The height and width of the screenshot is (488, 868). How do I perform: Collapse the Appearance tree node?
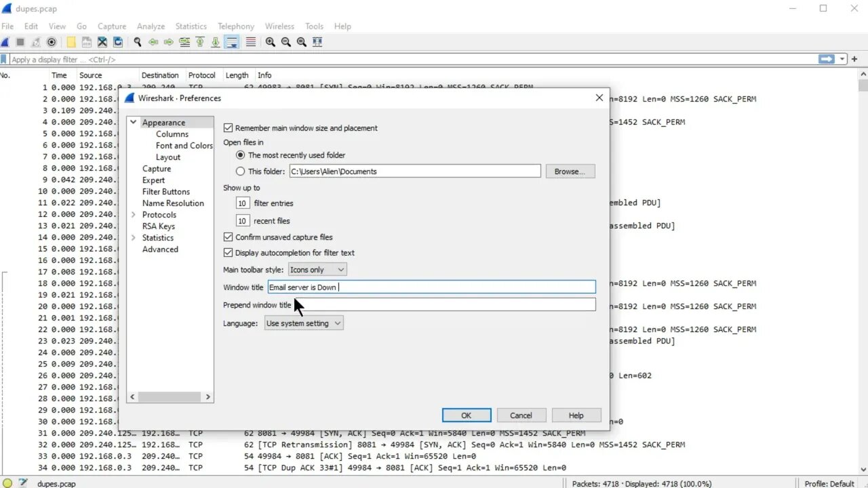[134, 123]
